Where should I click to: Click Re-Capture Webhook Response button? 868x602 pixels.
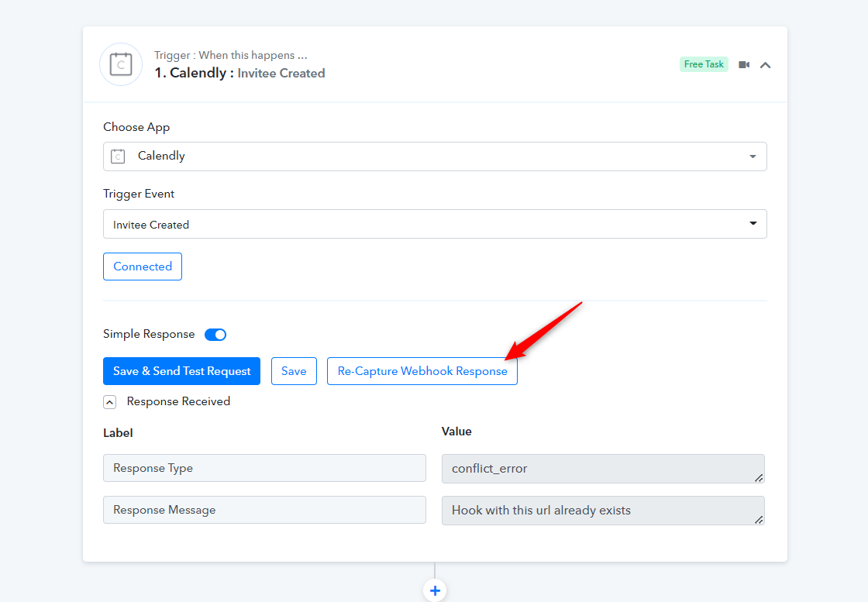point(422,370)
